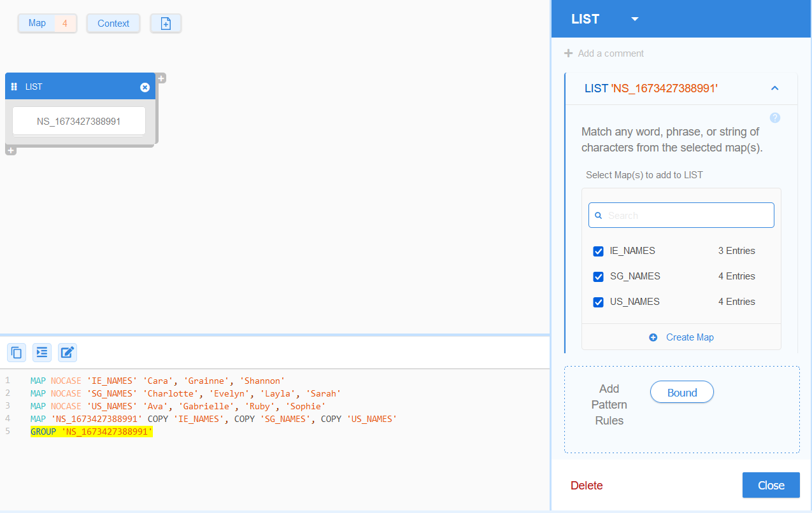Click the help question mark icon
Image resolution: width=812 pixels, height=513 pixels.
tap(775, 118)
